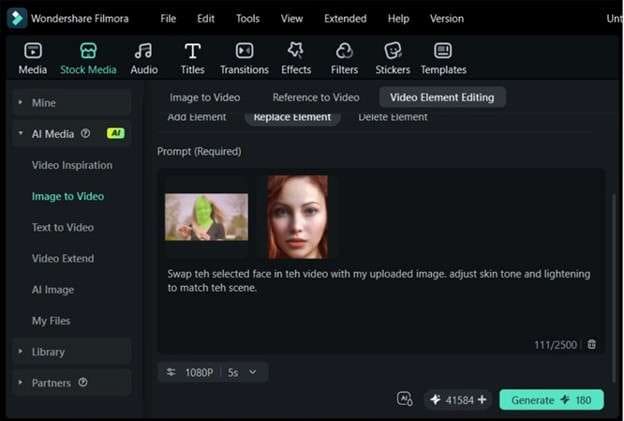Click the Generate 180 button
Screen dimensions: 624x421
pyautogui.click(x=552, y=400)
